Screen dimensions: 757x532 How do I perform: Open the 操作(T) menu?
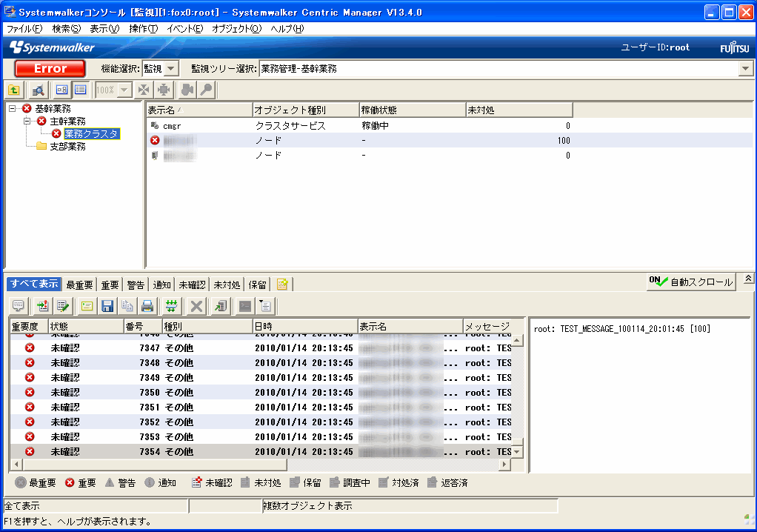(x=144, y=28)
